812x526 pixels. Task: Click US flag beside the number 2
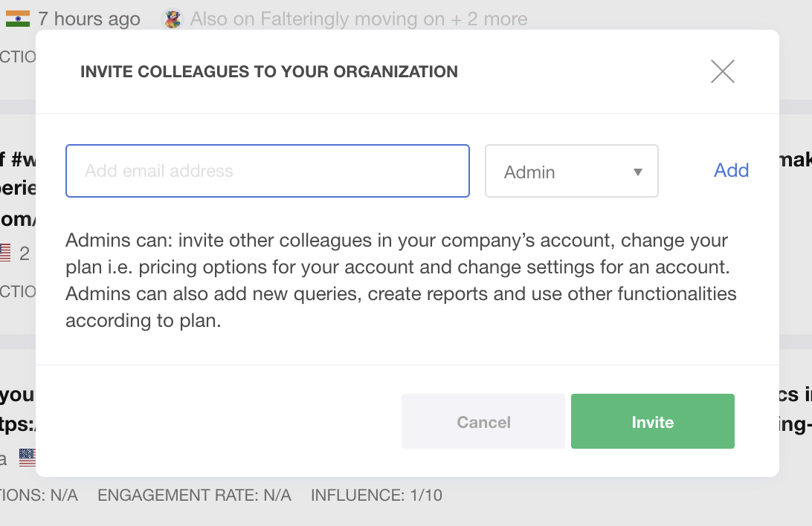[x=4, y=253]
